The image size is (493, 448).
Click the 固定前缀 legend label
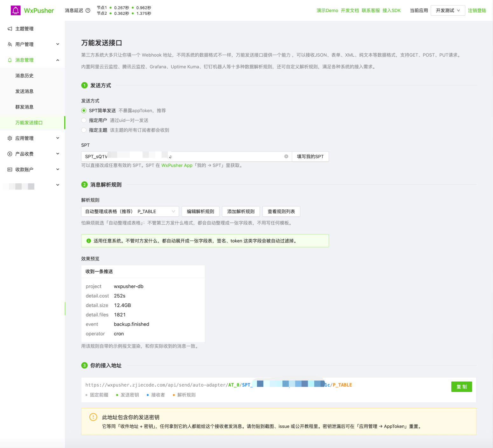click(x=99, y=395)
